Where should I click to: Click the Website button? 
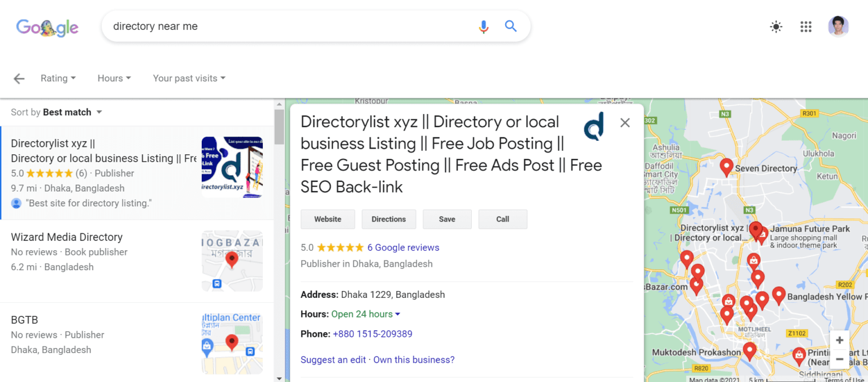tap(328, 219)
